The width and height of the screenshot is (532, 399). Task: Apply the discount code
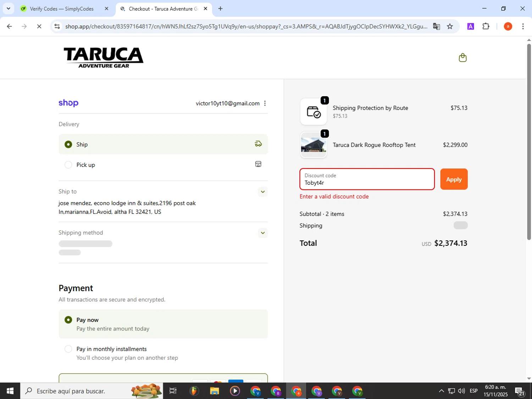point(454,179)
